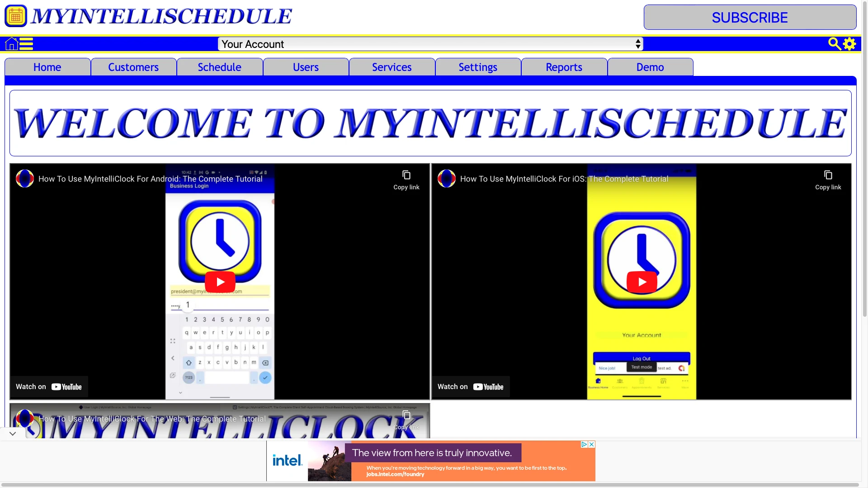Click the Users navigation link
868x488 pixels.
tap(305, 67)
